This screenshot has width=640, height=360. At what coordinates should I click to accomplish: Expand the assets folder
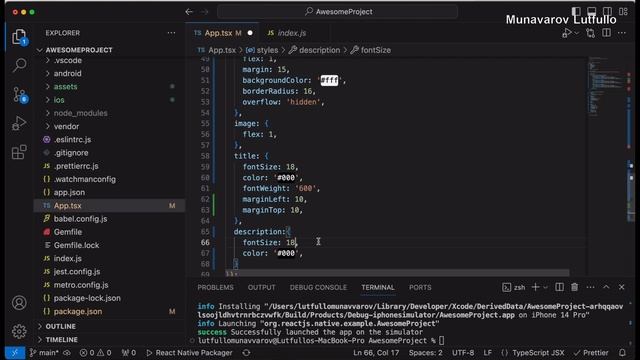tap(109, 87)
